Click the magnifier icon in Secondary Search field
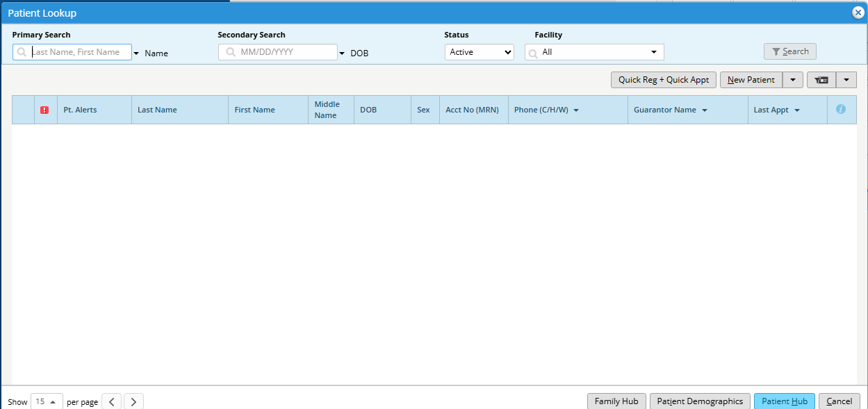 (231, 52)
